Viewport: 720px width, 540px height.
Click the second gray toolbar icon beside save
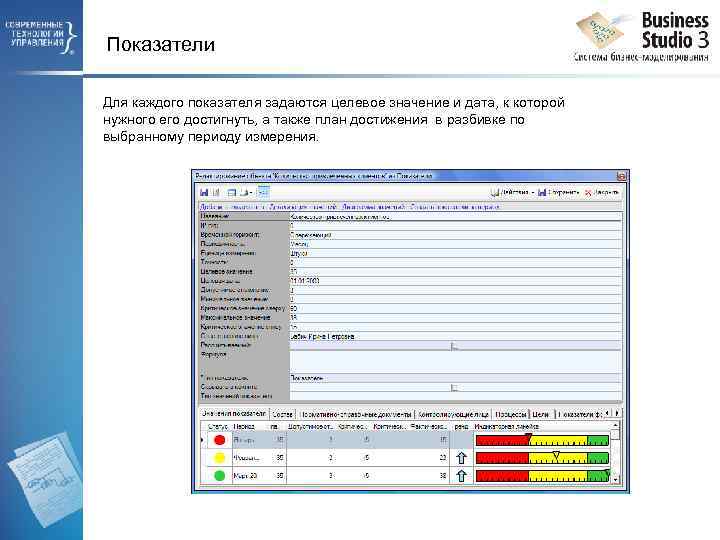coord(216,192)
